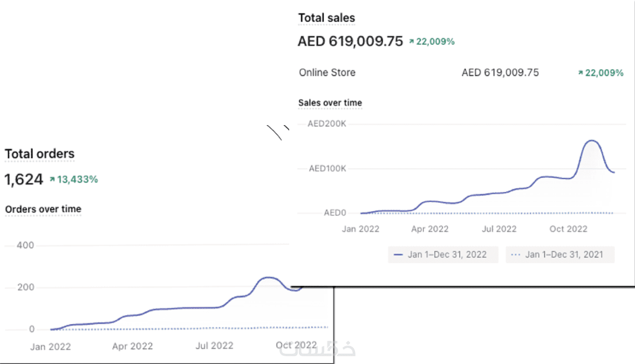The image size is (635, 364).
Task: Click Jan 2022 label on orders chart axis
Action: (x=50, y=345)
